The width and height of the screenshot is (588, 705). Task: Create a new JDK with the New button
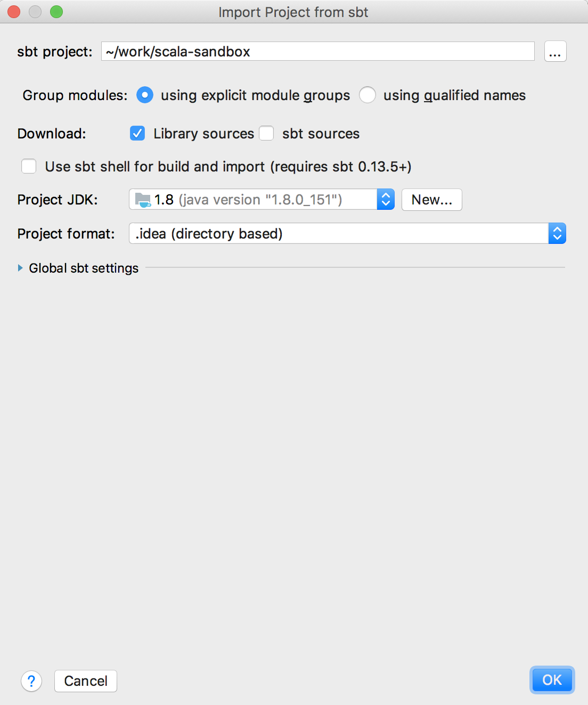(431, 199)
